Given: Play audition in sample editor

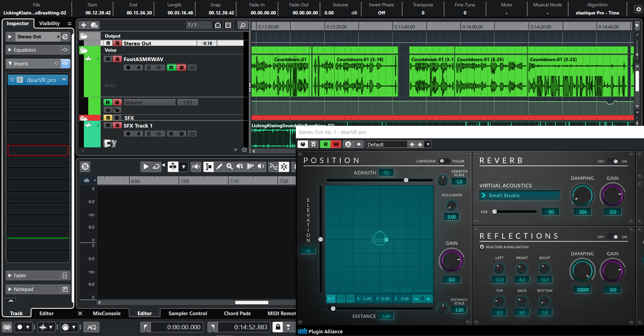Looking at the screenshot, I should (146, 166).
